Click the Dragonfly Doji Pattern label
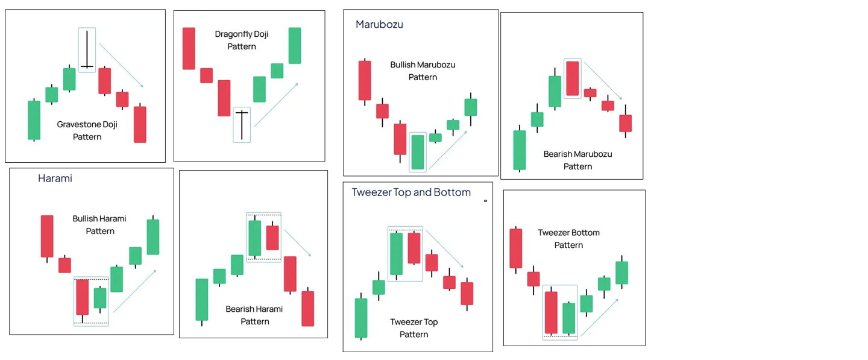The height and width of the screenshot is (360, 868). (x=242, y=40)
